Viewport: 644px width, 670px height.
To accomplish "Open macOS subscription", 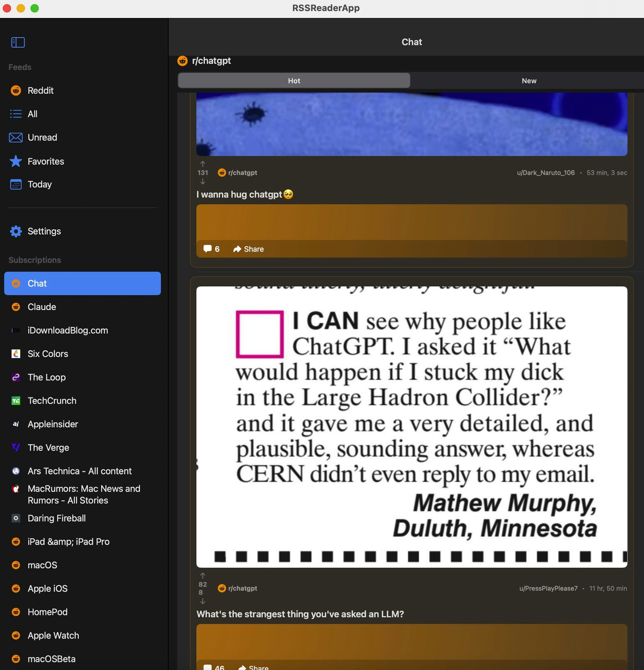I will tap(82, 565).
